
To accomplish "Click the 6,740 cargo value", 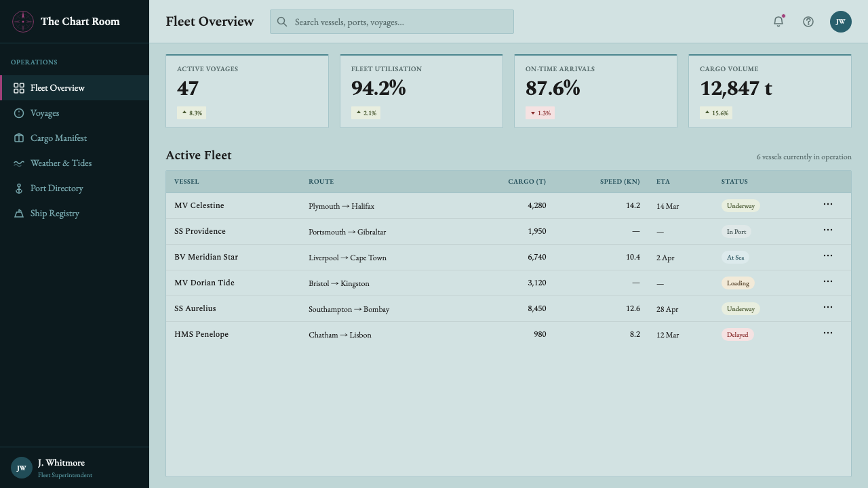I will point(536,257).
